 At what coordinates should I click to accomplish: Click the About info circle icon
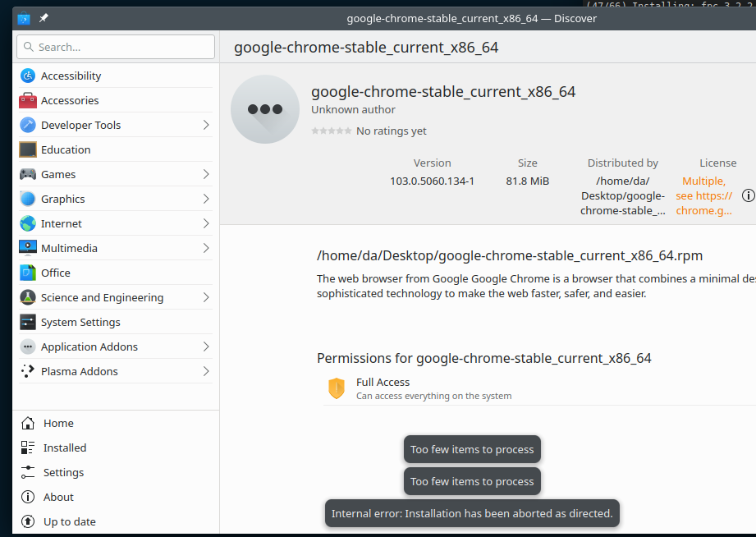coord(28,497)
